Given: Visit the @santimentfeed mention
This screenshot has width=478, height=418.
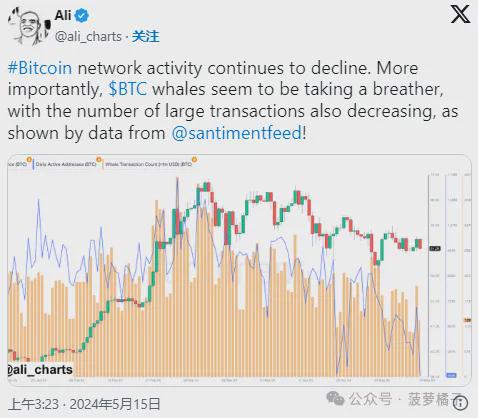Looking at the screenshot, I should pos(237,133).
